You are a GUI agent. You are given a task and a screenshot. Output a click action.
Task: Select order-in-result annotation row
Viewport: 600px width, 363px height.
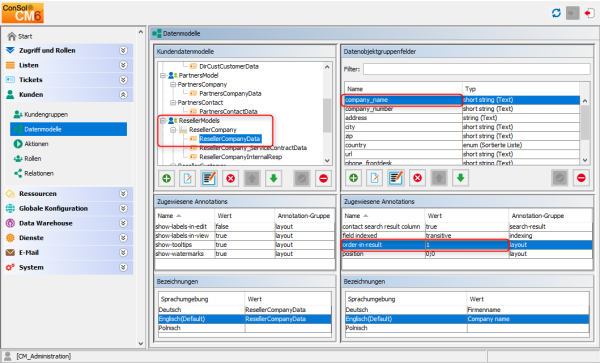[x=467, y=245]
